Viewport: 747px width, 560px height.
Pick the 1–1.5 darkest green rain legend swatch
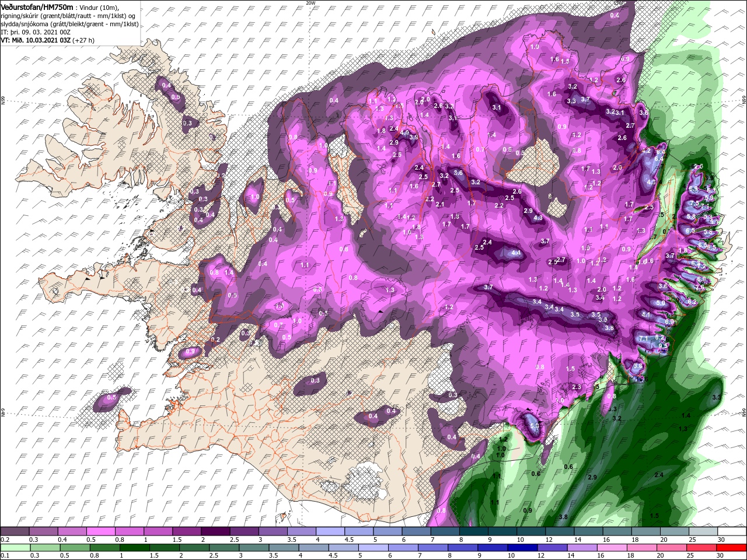(x=135, y=548)
